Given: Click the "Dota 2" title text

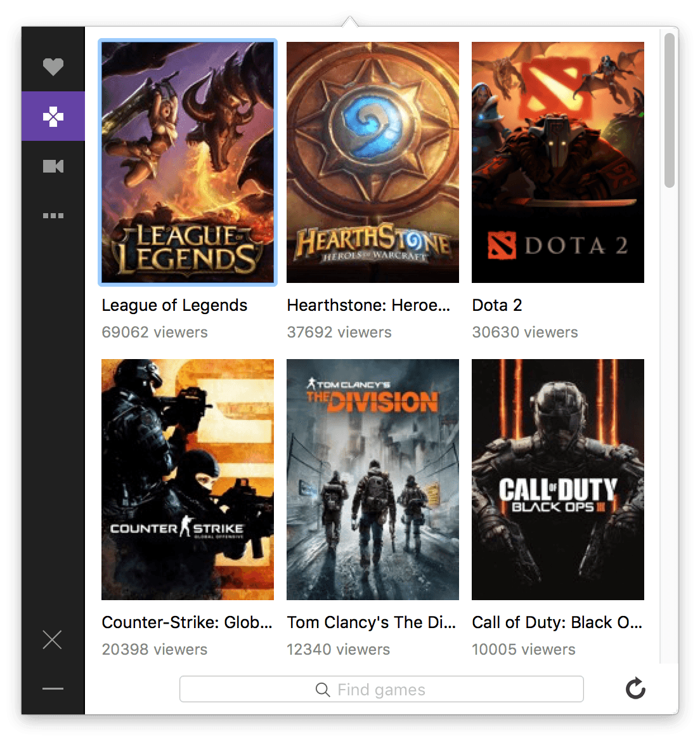Looking at the screenshot, I should 497,305.
